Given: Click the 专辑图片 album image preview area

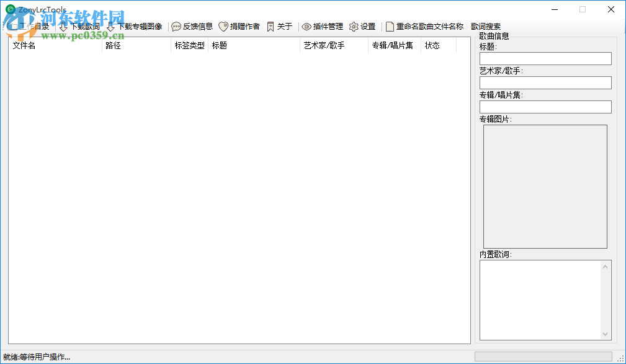Looking at the screenshot, I should point(545,185).
